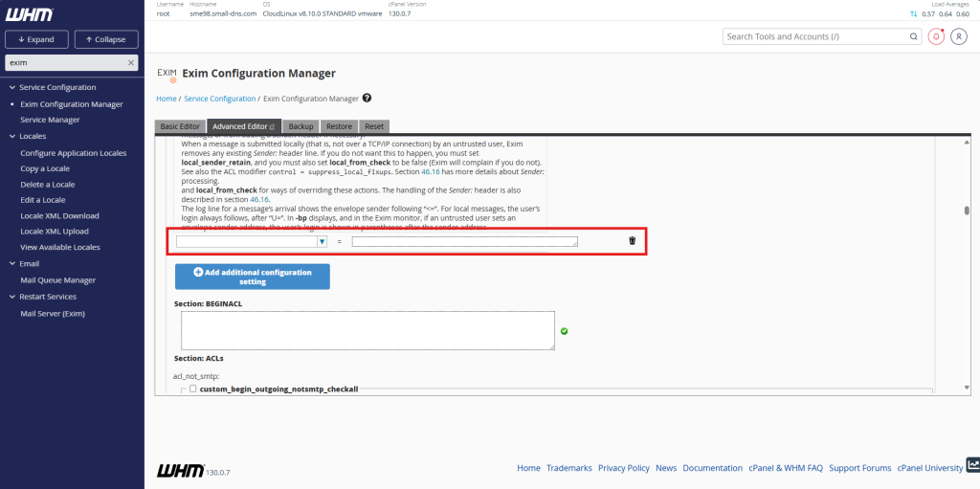Open footer Documentation link
This screenshot has width=980, height=489.
point(712,468)
